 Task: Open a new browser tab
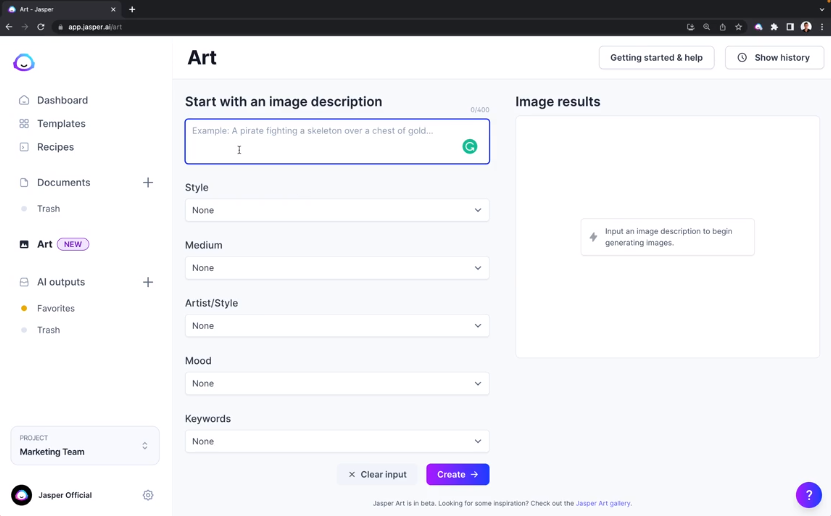click(132, 9)
